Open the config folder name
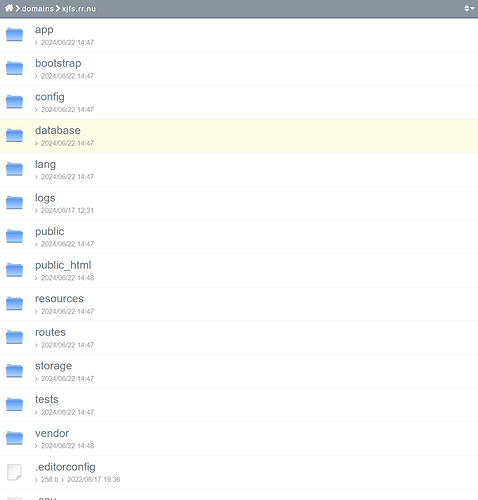This screenshot has width=478, height=500. point(50,97)
